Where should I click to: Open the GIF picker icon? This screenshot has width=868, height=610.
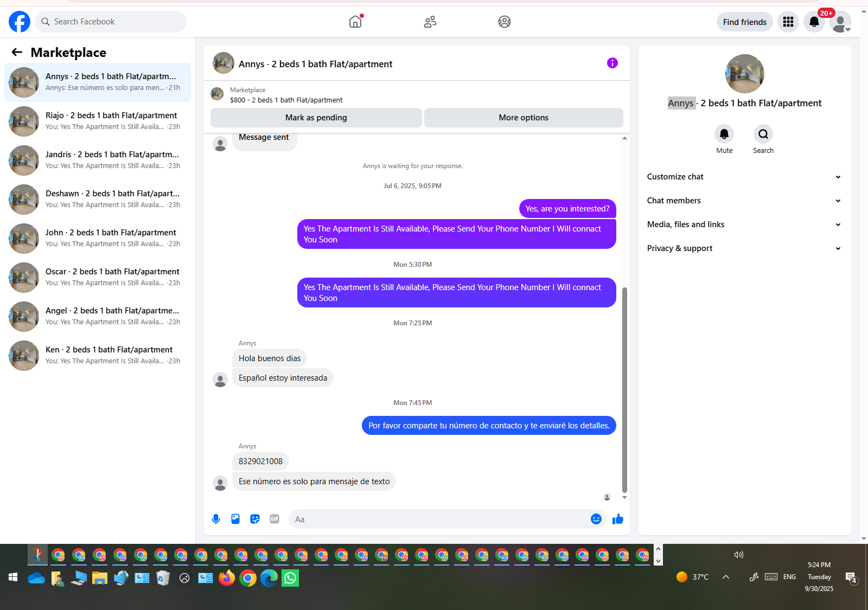coord(275,519)
